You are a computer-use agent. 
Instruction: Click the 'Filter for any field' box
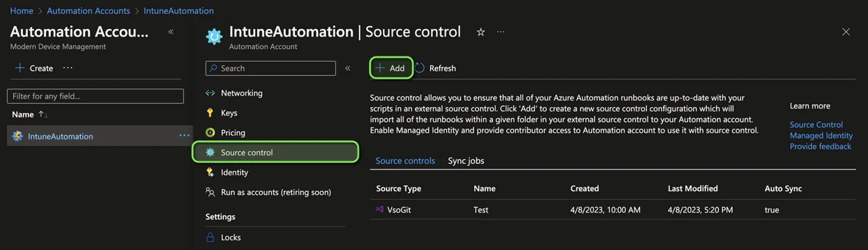pos(96,96)
